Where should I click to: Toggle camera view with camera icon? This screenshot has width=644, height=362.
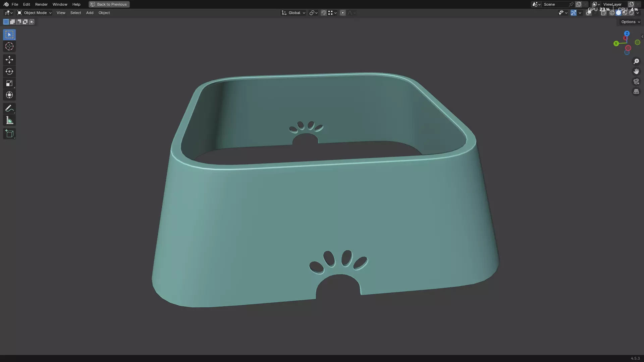coord(636,81)
